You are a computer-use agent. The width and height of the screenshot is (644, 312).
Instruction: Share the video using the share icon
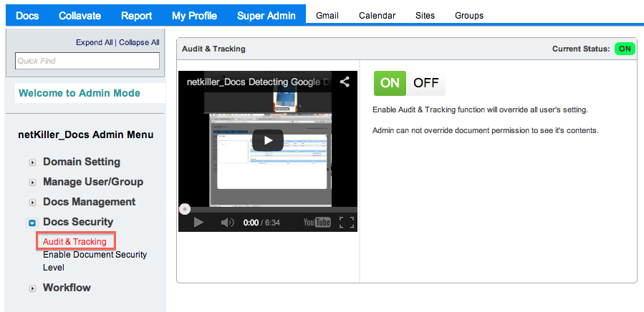pyautogui.click(x=345, y=82)
